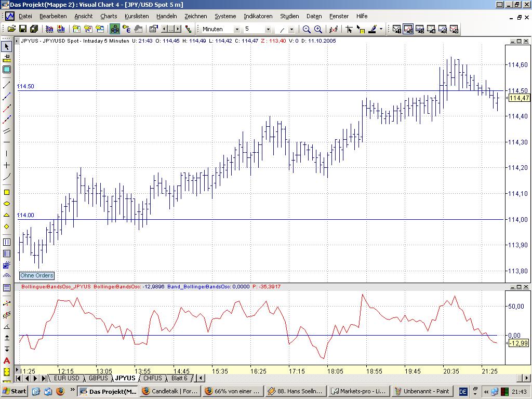
Task: Click the Ohne Orders button
Action: coord(37,275)
